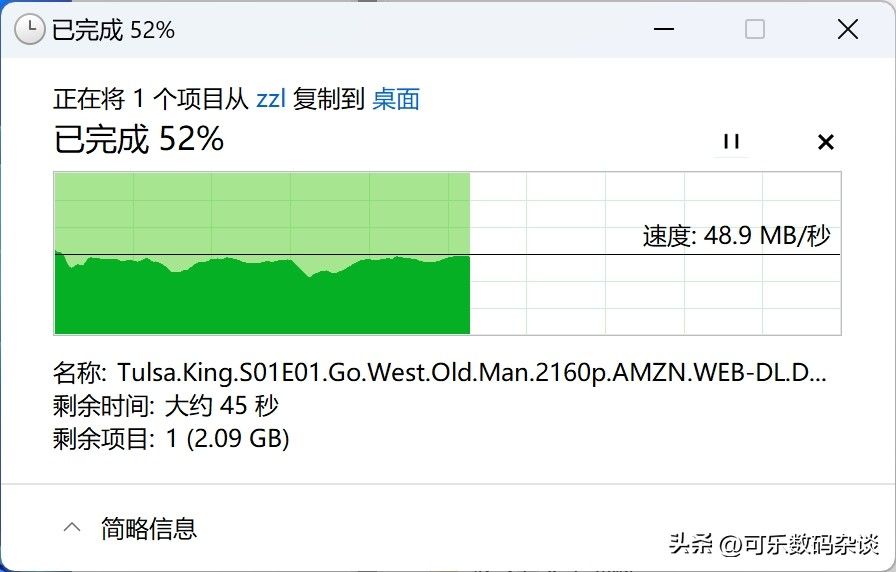Open the 桌面 destination link
The width and height of the screenshot is (896, 572).
tap(396, 99)
